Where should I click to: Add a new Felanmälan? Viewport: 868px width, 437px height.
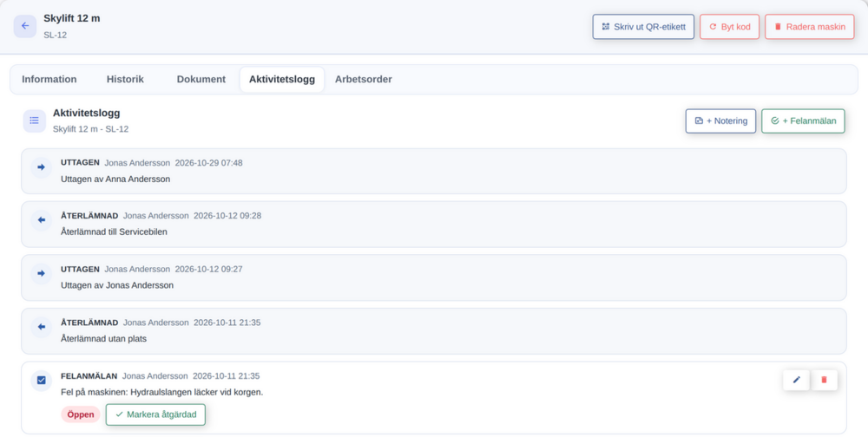coord(803,121)
